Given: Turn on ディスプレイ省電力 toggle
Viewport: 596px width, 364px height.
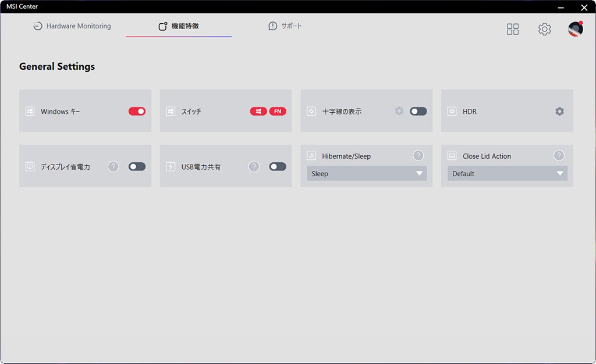Looking at the screenshot, I should coord(137,167).
